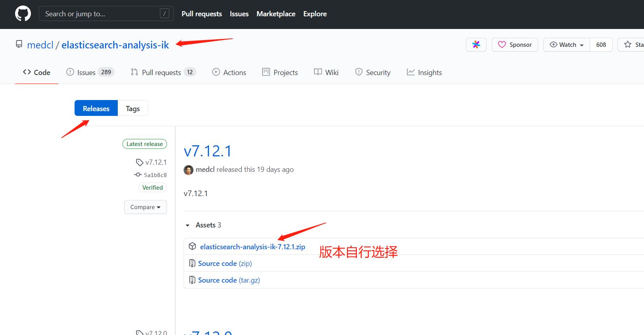Click the package icon beside the zip asset
644x335 pixels.
pos(192,246)
